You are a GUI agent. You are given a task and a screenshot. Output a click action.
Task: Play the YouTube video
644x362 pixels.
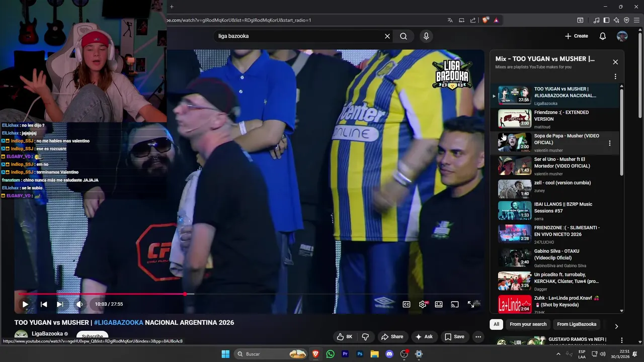tap(25, 304)
